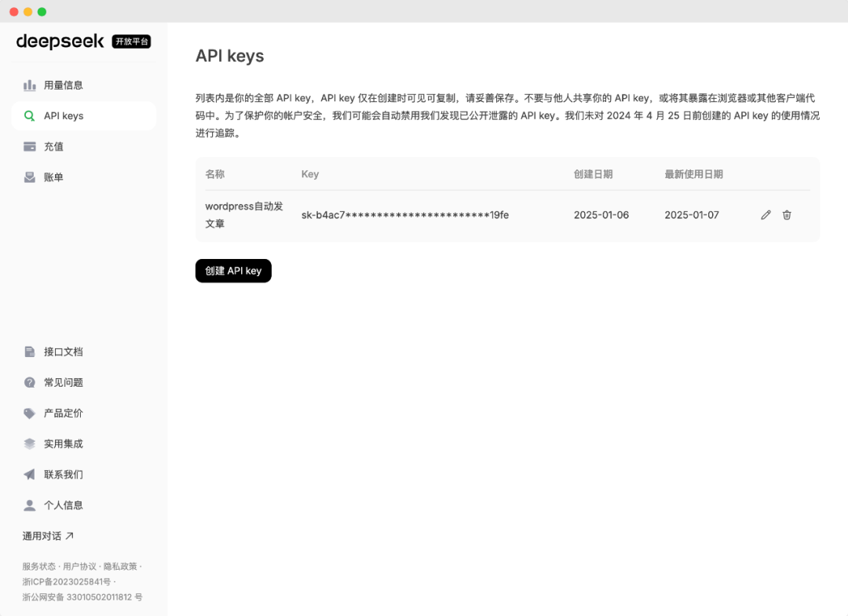Open 实用集成 in the sidebar
Image resolution: width=848 pixels, height=616 pixels.
click(84, 443)
